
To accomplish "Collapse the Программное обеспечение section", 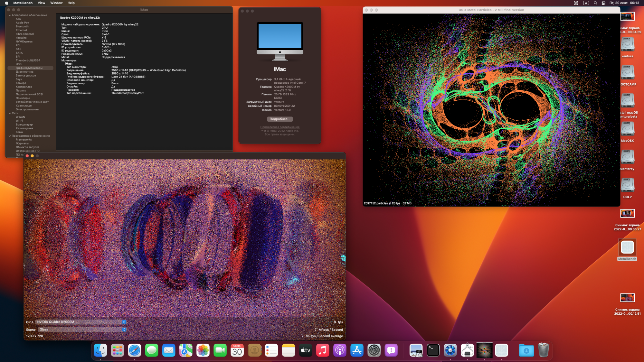I will coord(10,136).
